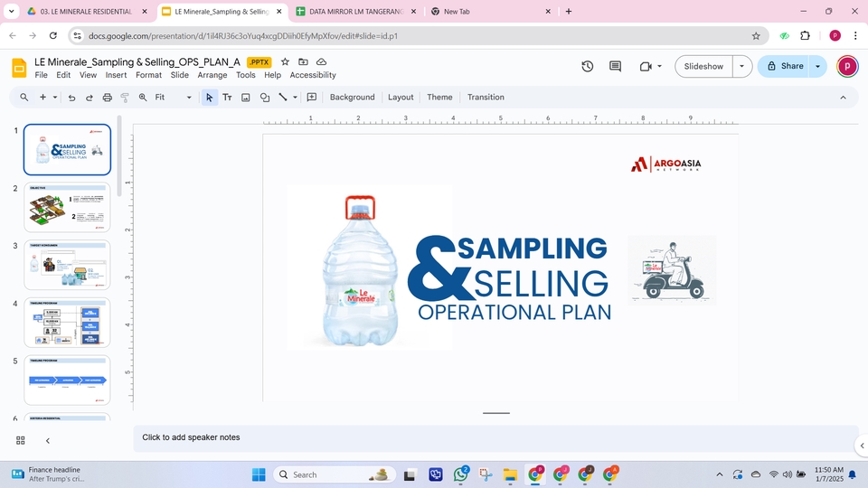Click the .PPTX file format badge
This screenshot has width=868, height=488.
click(x=259, y=62)
